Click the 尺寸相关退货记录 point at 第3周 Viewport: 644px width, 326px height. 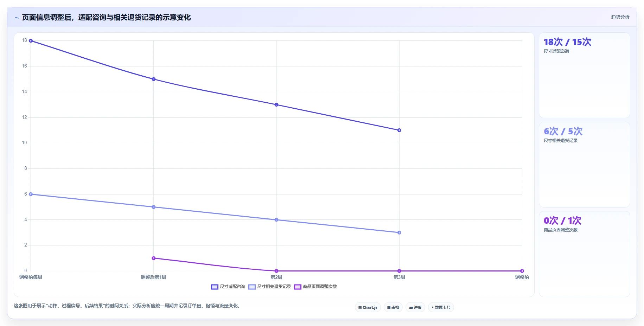399,232
